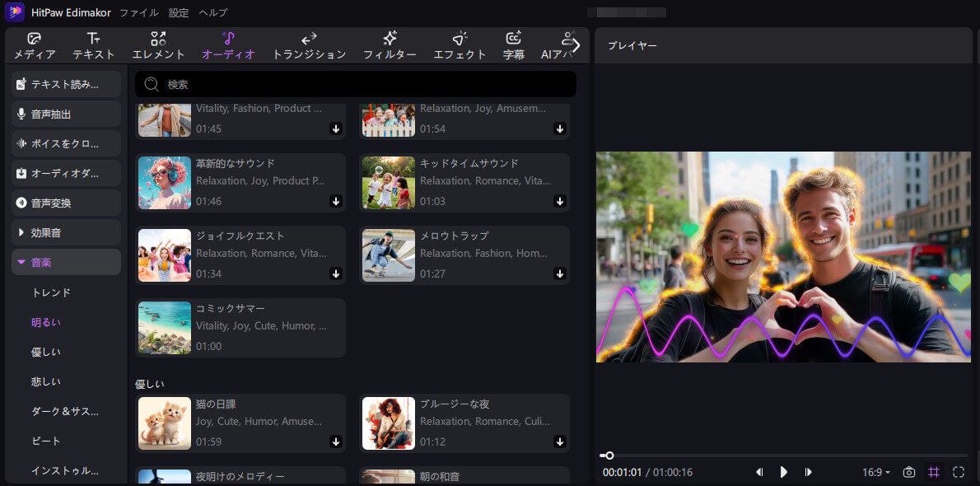Download the ブルージーな夜 track
Screen dimensions: 980x486
pos(559,442)
